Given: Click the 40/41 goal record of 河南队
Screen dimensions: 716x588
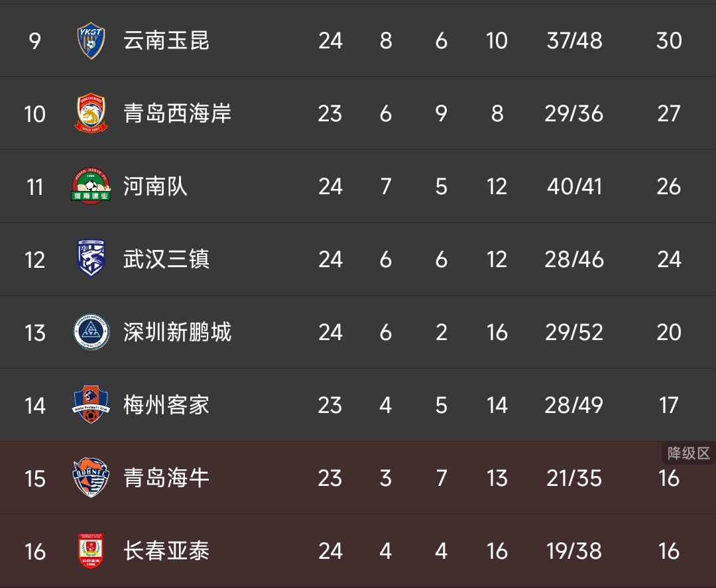Looking at the screenshot, I should coord(574,186).
